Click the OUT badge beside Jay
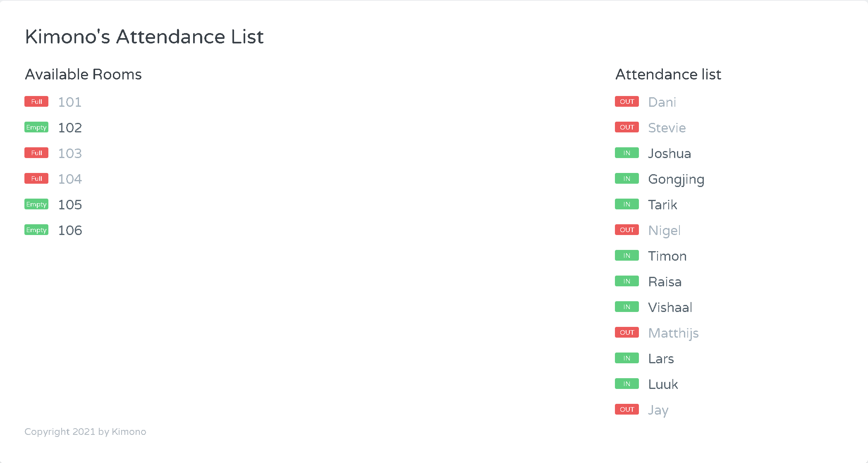 tap(626, 409)
